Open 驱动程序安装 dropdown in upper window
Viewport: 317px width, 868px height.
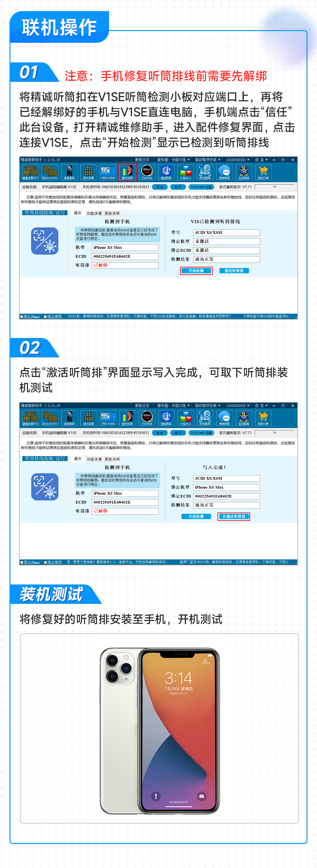(x=208, y=160)
